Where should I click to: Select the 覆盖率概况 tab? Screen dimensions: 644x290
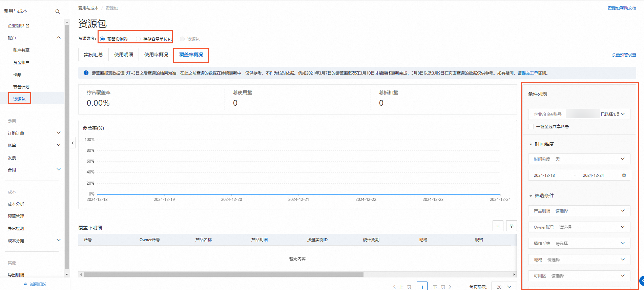(191, 55)
